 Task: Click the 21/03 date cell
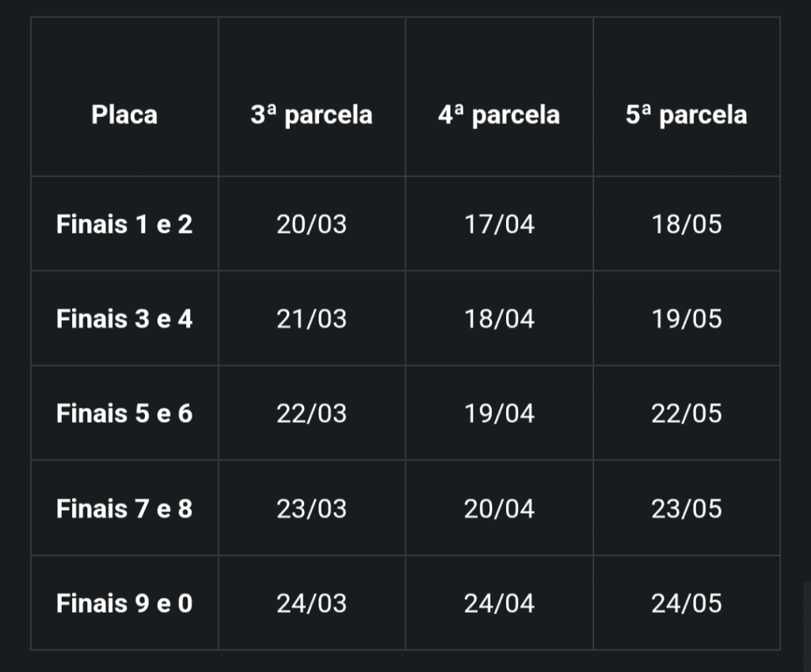[311, 318]
